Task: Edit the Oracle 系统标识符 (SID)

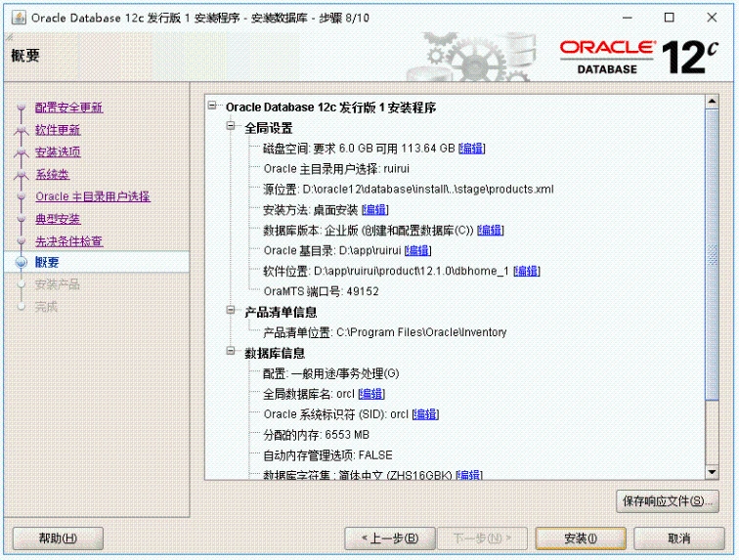Action: tap(425, 414)
